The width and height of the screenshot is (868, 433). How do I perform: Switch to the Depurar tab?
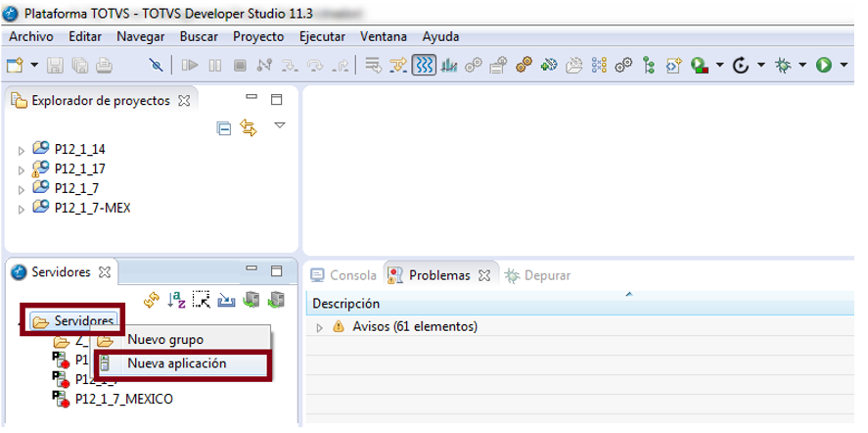coord(538,275)
